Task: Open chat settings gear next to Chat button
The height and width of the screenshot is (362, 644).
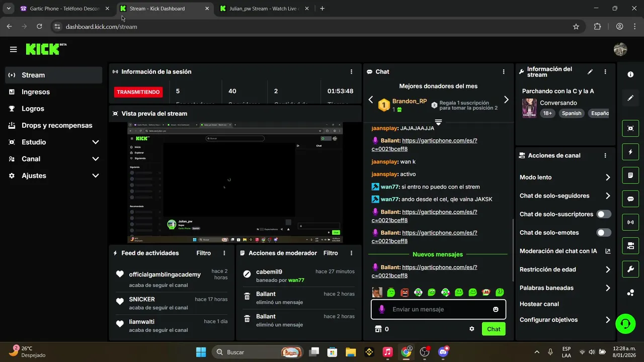Action: 471,329
